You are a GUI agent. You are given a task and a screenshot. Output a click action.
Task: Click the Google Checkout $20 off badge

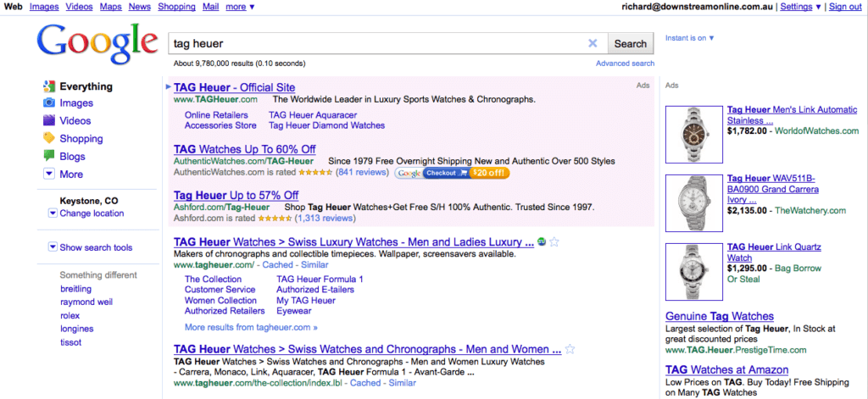[453, 173]
